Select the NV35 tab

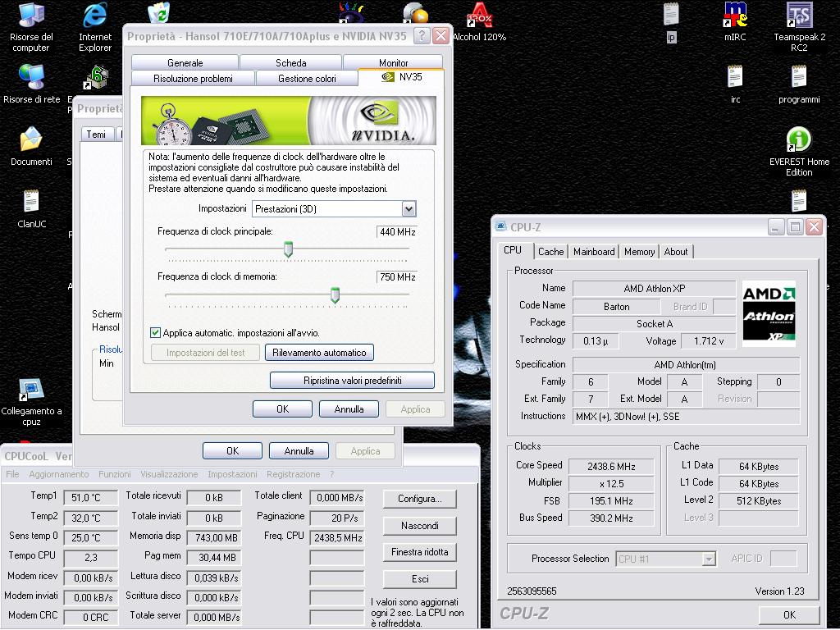(401, 77)
